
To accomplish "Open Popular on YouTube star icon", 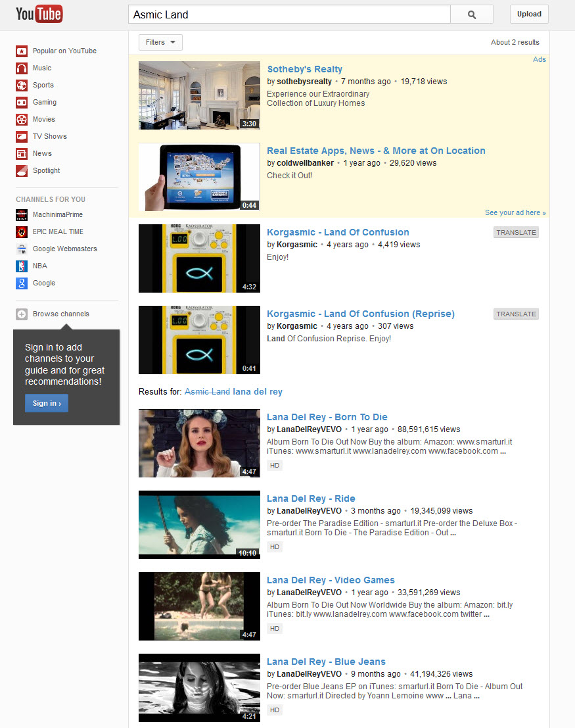I will (21, 51).
